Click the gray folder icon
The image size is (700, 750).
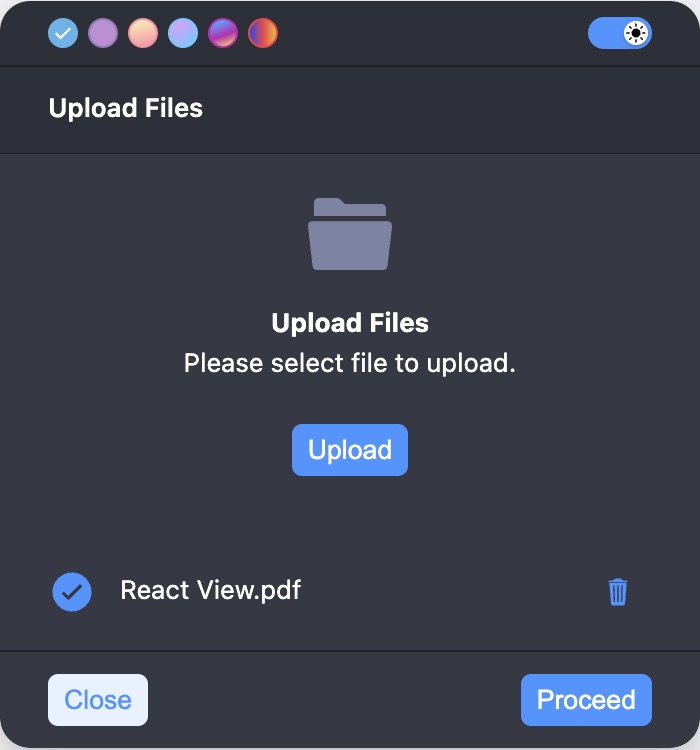coord(350,234)
